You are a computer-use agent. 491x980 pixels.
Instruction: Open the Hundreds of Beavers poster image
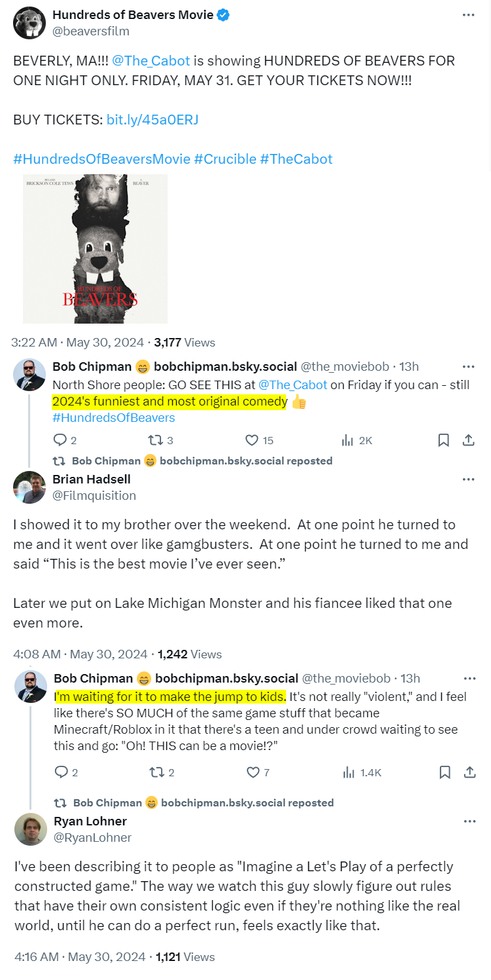tap(95, 248)
